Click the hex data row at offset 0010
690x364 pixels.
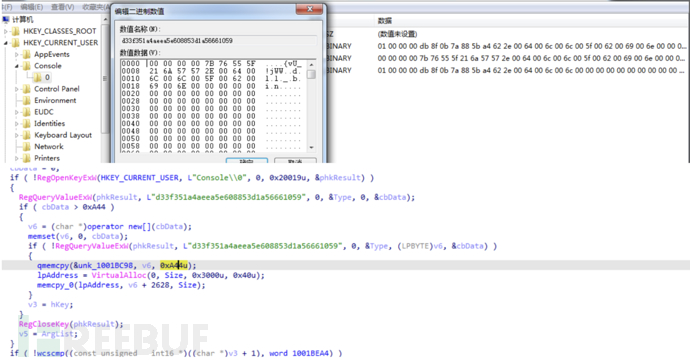(212, 78)
